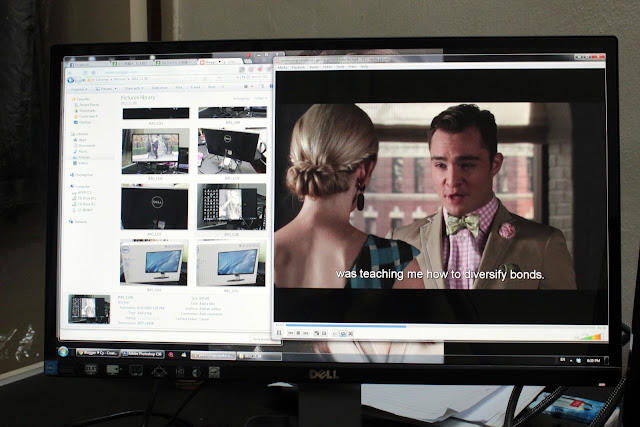This screenshot has height=427, width=640.
Task: Show hidden system tray icons
Action: point(571,360)
